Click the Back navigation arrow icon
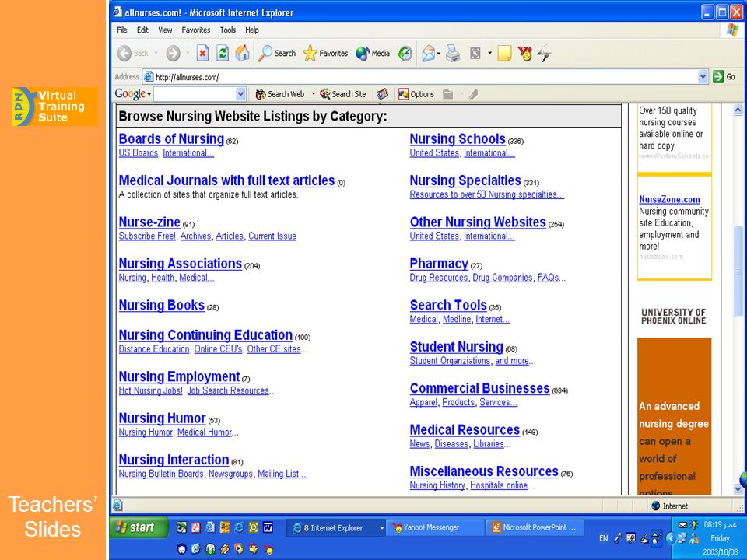Screen dimensions: 747x560 [124, 54]
